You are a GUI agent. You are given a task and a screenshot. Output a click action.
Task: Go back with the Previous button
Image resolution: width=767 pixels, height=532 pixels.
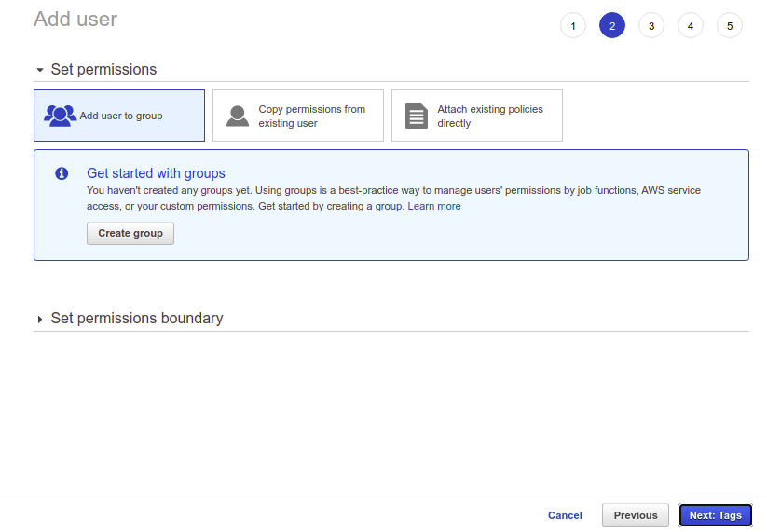click(x=636, y=515)
